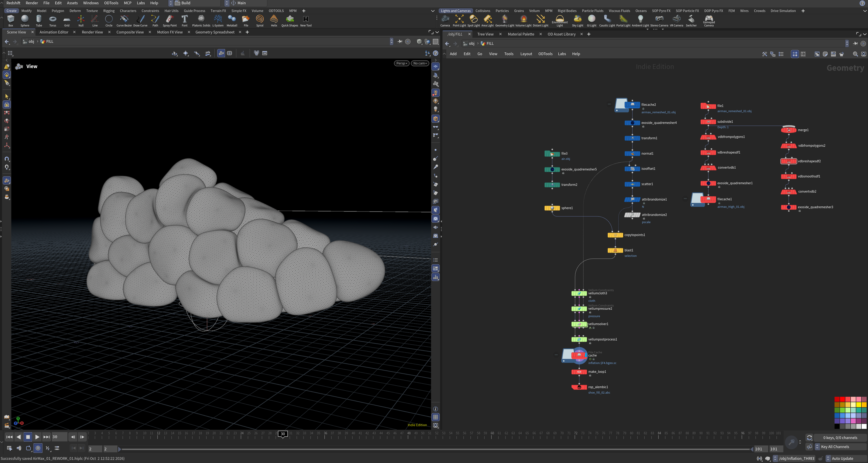868x463 pixels.
Task: Toggle loop playback mode button
Action: point(29,448)
